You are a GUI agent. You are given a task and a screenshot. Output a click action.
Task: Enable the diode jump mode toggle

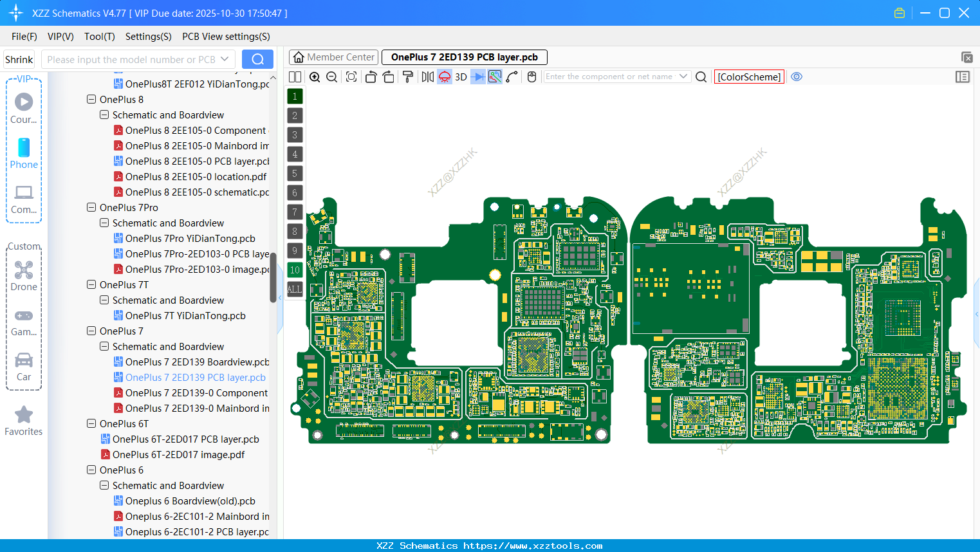pos(478,76)
